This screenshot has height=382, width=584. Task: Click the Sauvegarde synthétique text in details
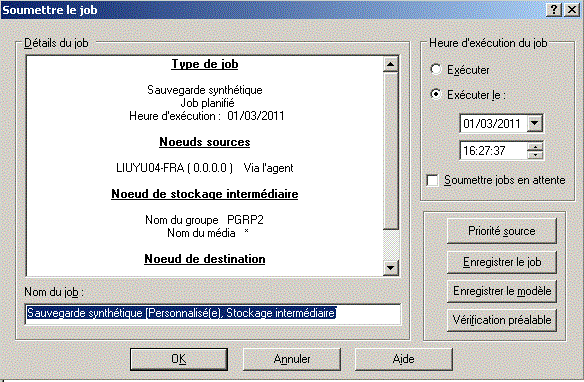tap(205, 90)
